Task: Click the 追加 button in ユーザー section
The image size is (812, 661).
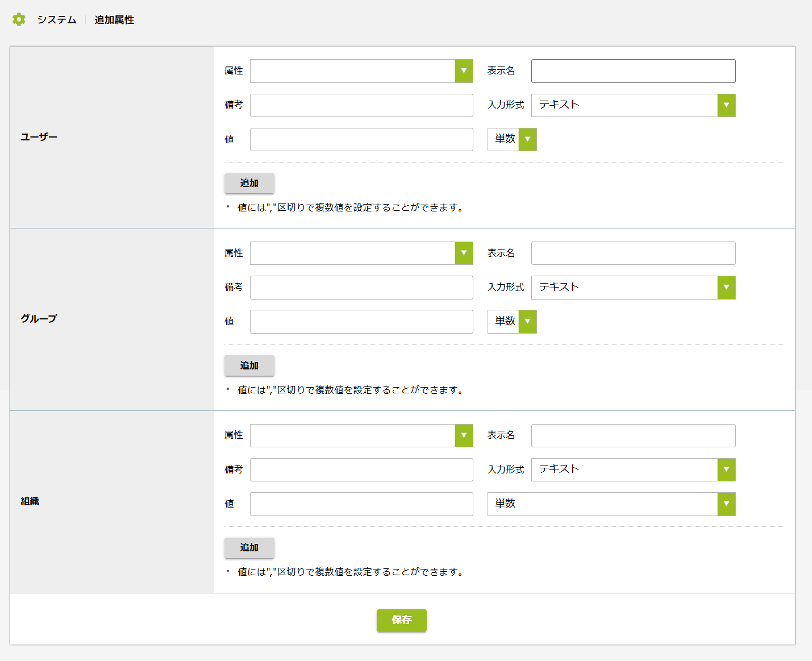Action: coord(249,183)
